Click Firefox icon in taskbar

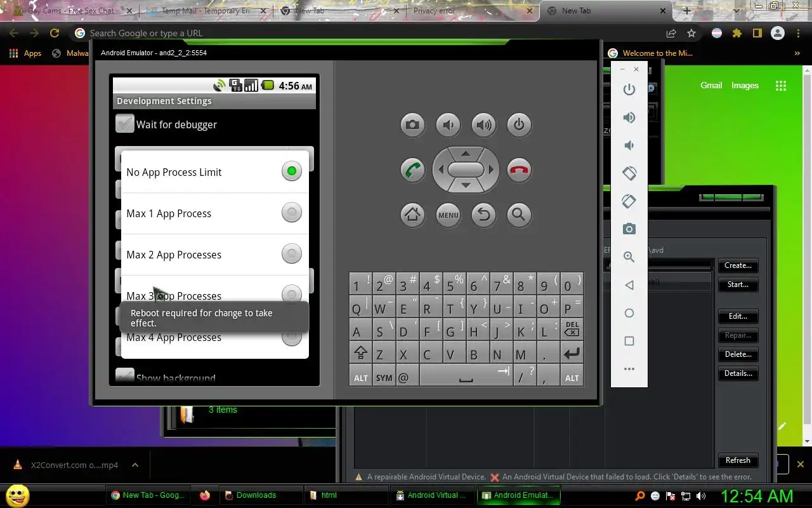[204, 495]
